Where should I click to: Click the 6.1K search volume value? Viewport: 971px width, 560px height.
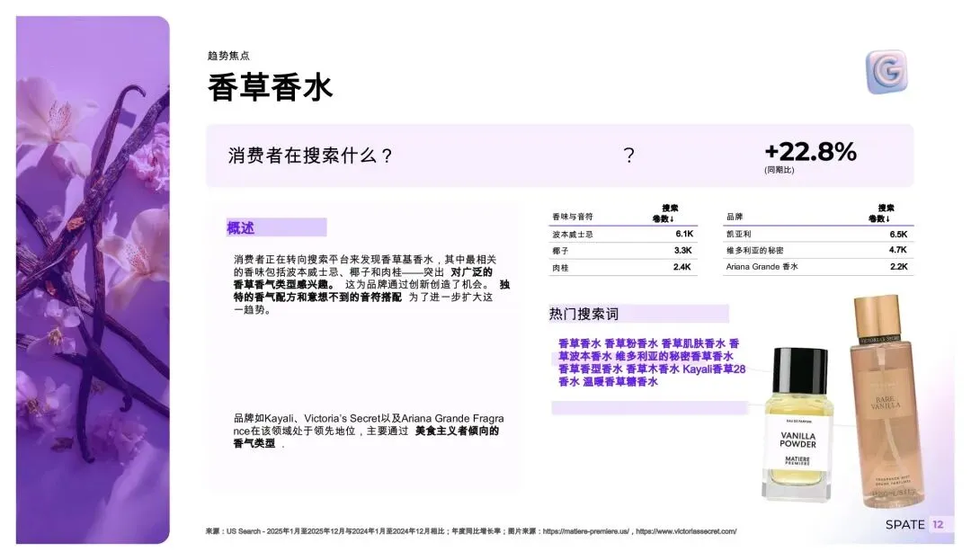684,234
